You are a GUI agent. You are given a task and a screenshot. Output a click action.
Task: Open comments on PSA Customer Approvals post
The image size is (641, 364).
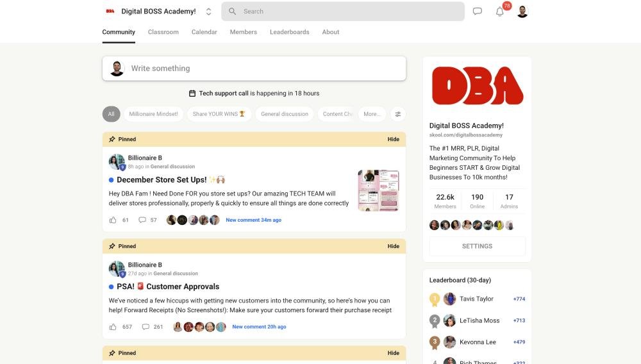[146, 327]
